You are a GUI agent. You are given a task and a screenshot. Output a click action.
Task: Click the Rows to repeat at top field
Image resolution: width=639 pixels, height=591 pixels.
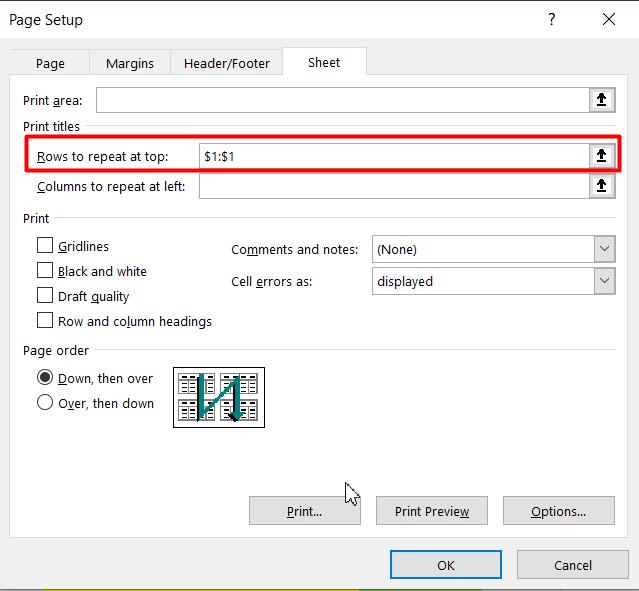[x=394, y=156]
